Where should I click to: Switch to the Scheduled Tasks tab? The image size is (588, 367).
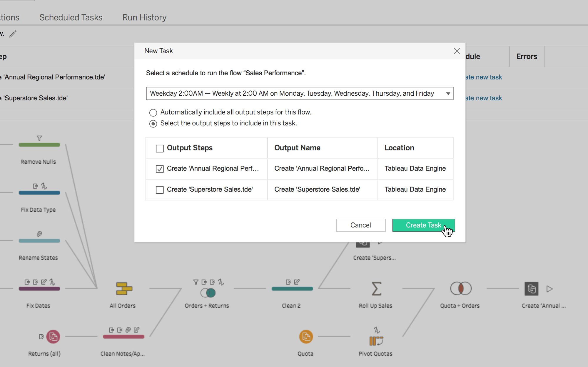click(71, 17)
